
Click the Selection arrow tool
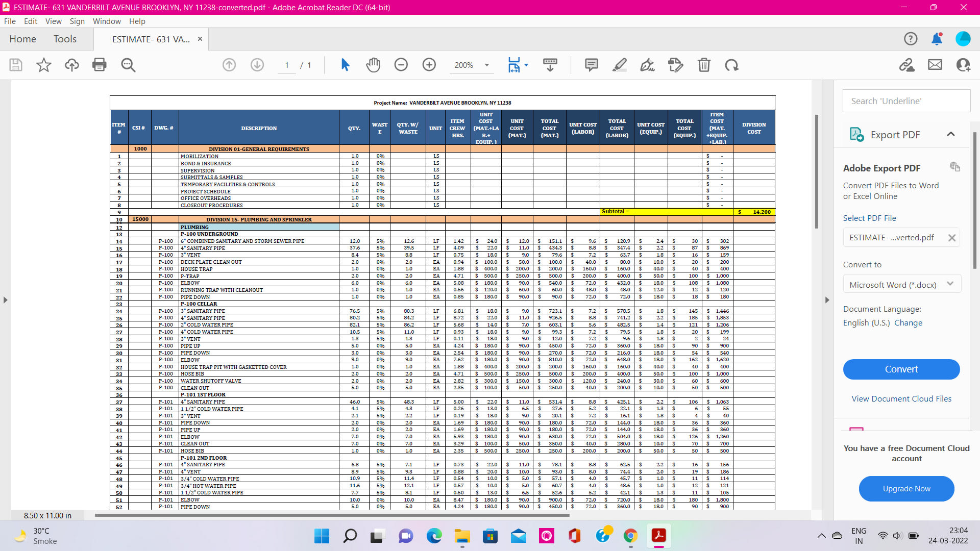(345, 65)
